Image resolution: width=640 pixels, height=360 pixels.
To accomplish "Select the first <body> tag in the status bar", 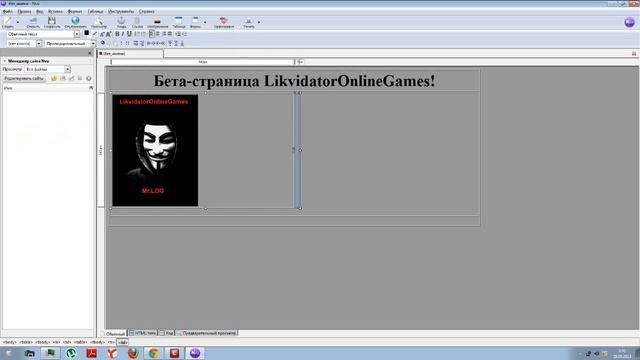I will [9, 342].
